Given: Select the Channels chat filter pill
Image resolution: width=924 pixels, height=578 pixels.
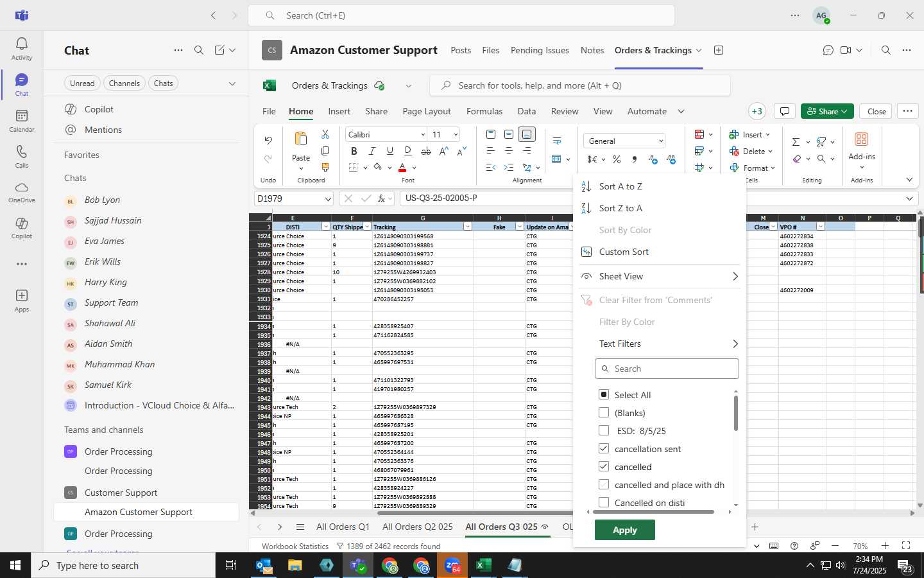Looking at the screenshot, I should 124,83.
